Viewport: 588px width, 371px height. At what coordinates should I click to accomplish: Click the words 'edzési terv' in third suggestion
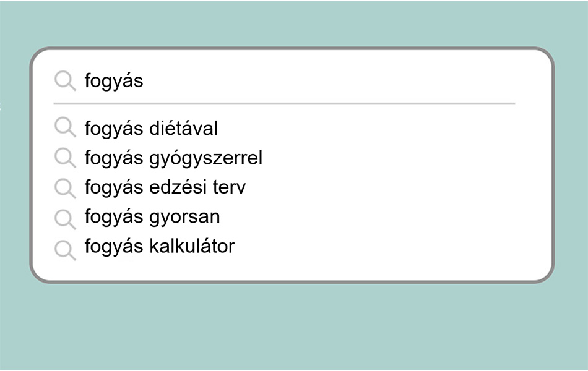click(x=197, y=187)
